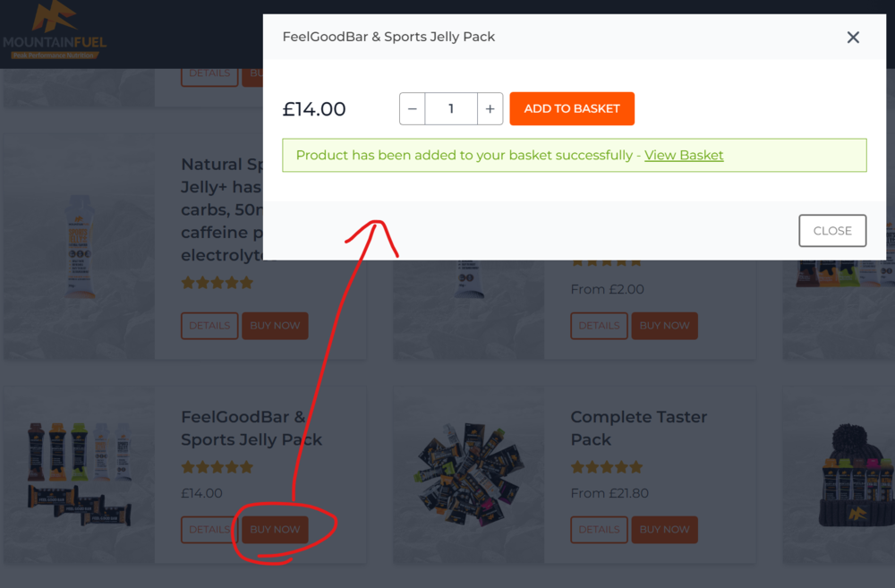Open the View Basket link

pos(684,155)
